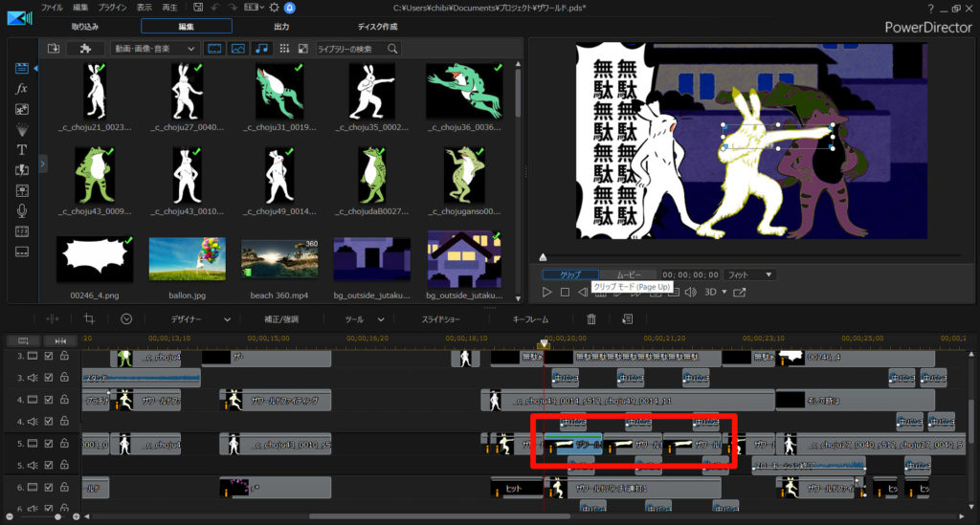Image resolution: width=980 pixels, height=525 pixels.
Task: Open the aspect ratio dropdown in top bar
Action: coord(253,8)
